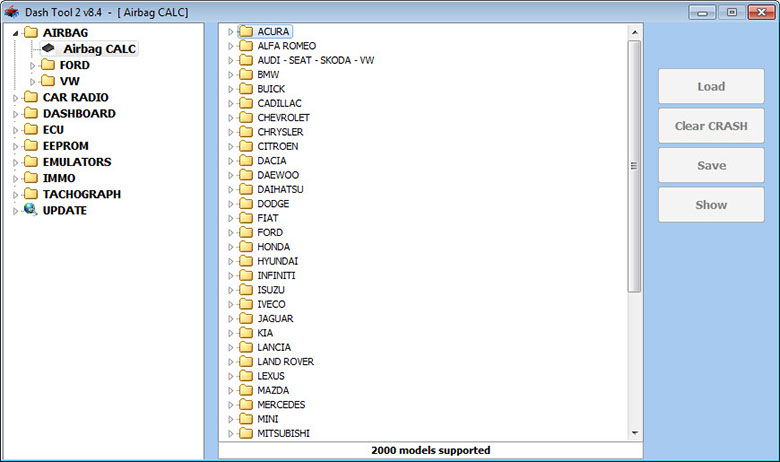Select AUDI - SEAT - SKODA - VW entry
Image resolution: width=780 pixels, height=462 pixels.
tap(315, 60)
